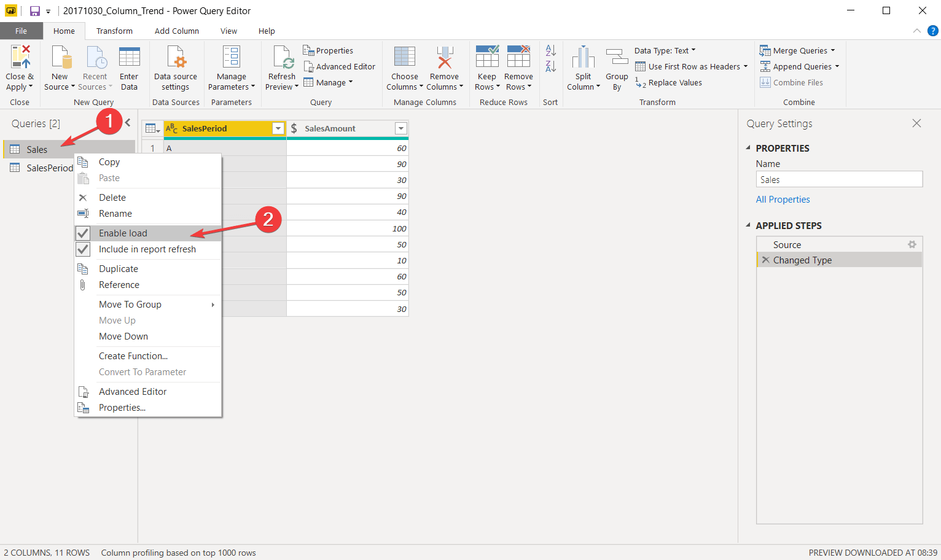
Task: Click the Group By icon
Action: pos(617,57)
